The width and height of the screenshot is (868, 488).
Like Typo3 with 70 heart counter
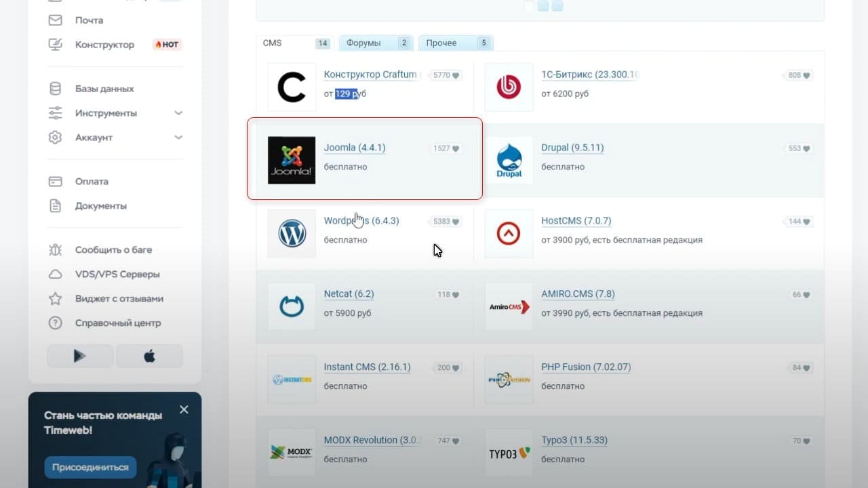click(x=800, y=441)
